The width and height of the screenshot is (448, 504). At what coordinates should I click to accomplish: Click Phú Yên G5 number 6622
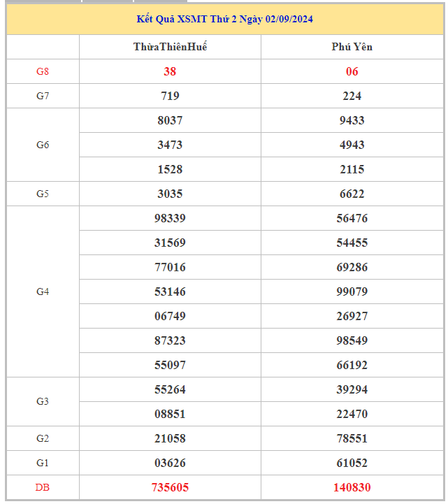pos(352,194)
